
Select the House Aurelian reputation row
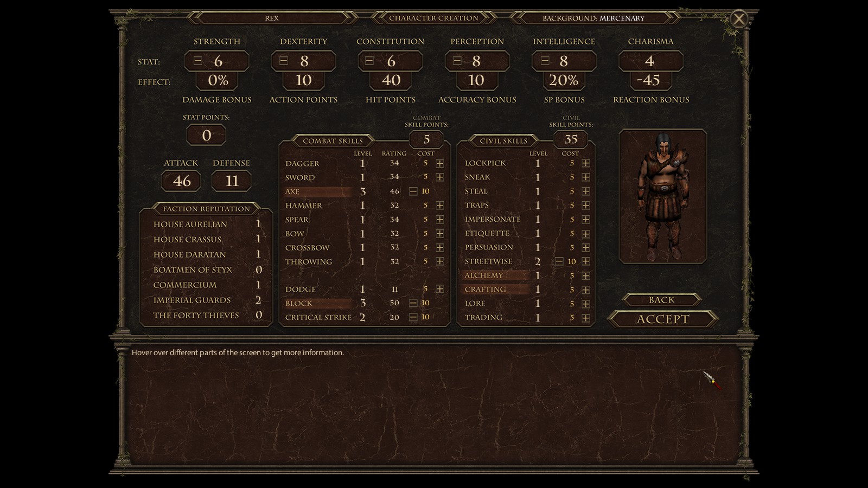point(207,224)
